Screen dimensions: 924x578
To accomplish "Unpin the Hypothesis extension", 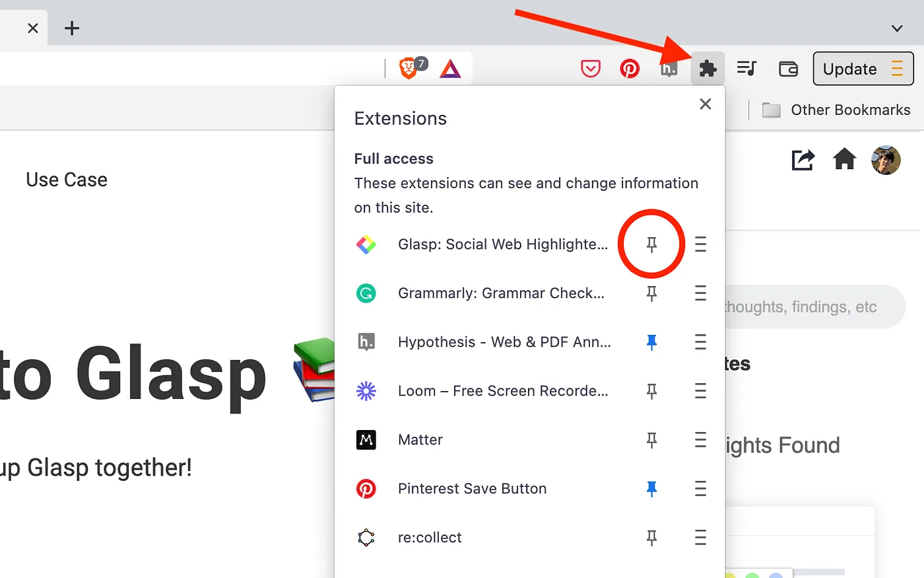I will point(651,342).
